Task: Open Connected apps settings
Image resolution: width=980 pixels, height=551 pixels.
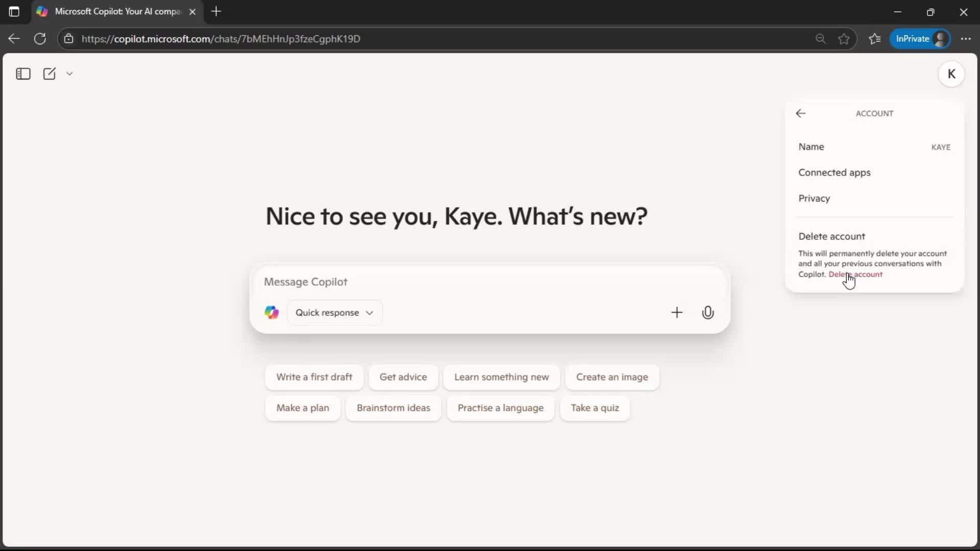Action: pos(874,172)
